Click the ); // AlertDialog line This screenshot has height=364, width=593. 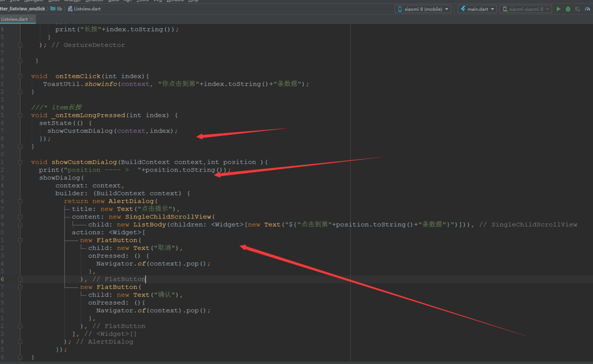tap(99, 342)
